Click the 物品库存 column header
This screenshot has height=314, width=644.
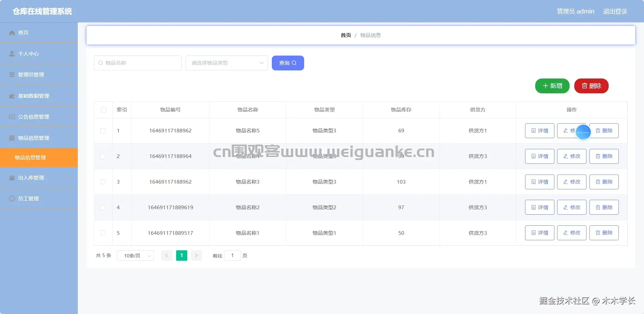pos(401,110)
